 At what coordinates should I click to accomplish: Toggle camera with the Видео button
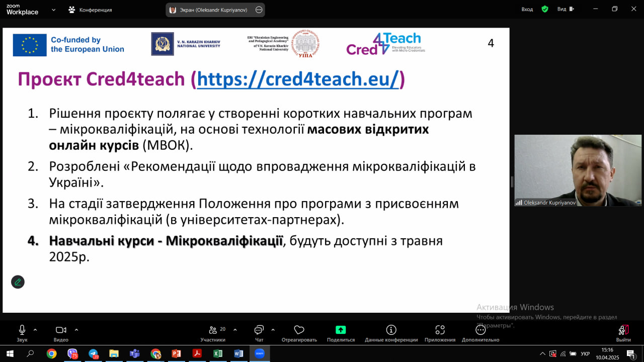tap(61, 333)
